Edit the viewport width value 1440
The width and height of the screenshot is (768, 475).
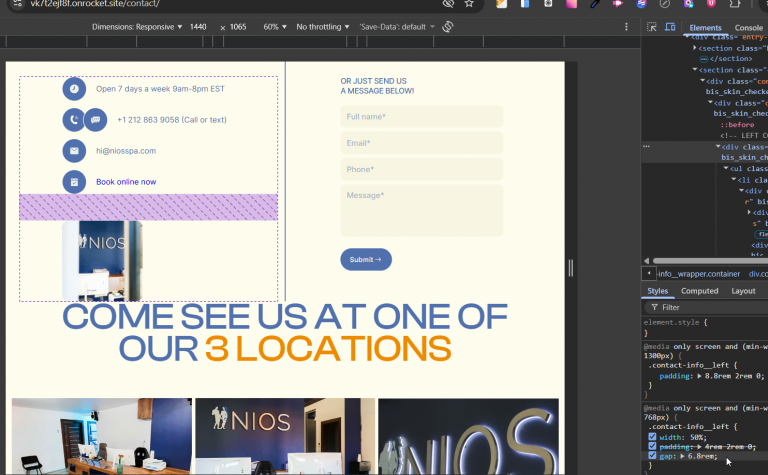pyautogui.click(x=198, y=27)
